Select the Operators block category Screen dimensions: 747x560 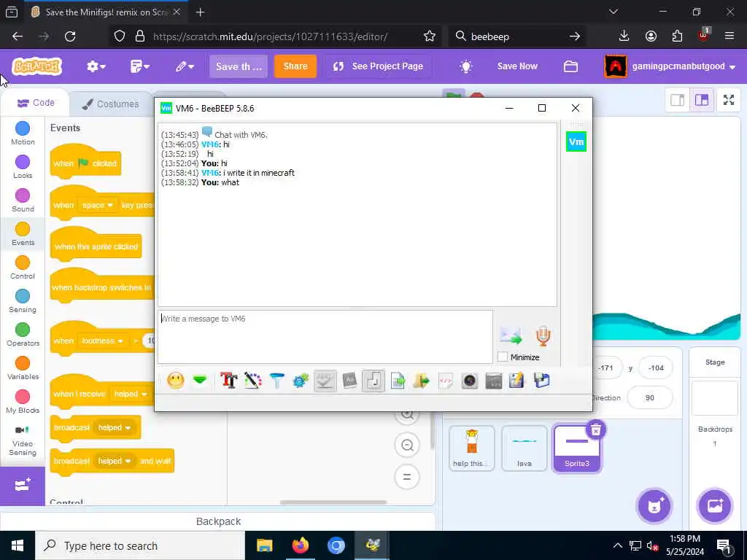[23, 334]
